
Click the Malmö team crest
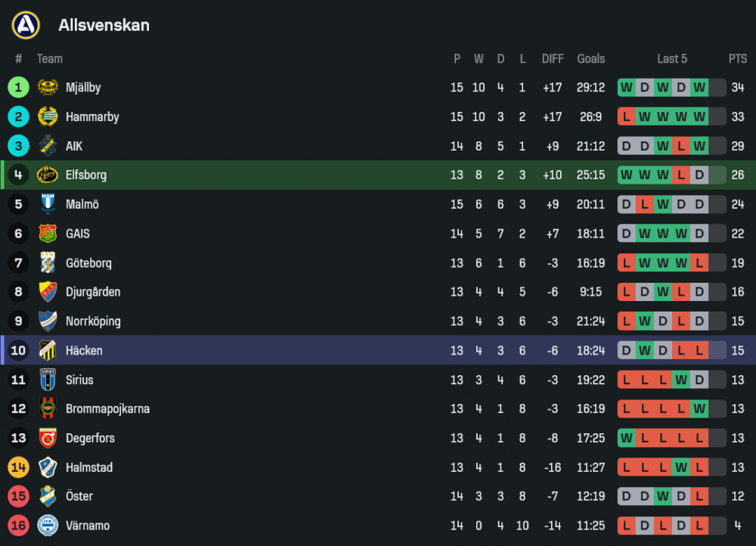(48, 204)
